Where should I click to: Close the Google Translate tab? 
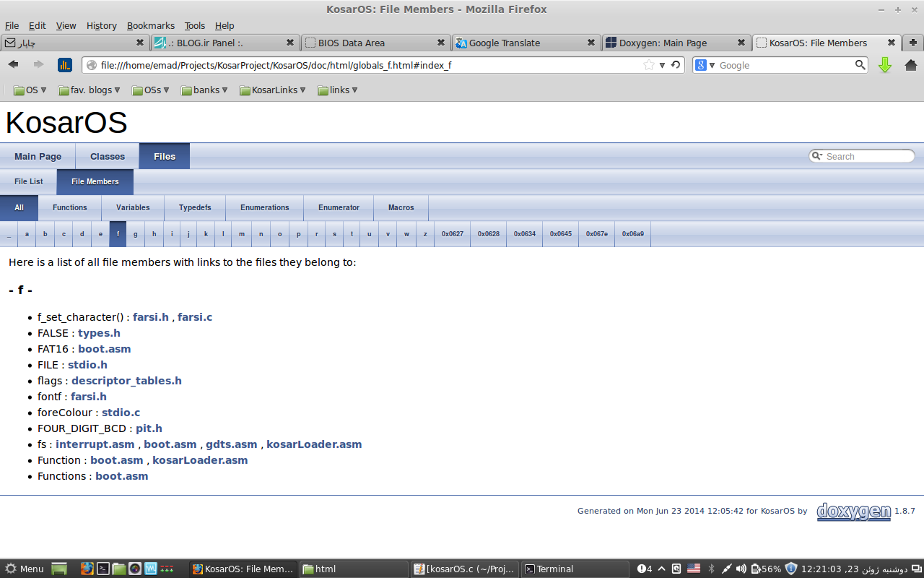591,43
